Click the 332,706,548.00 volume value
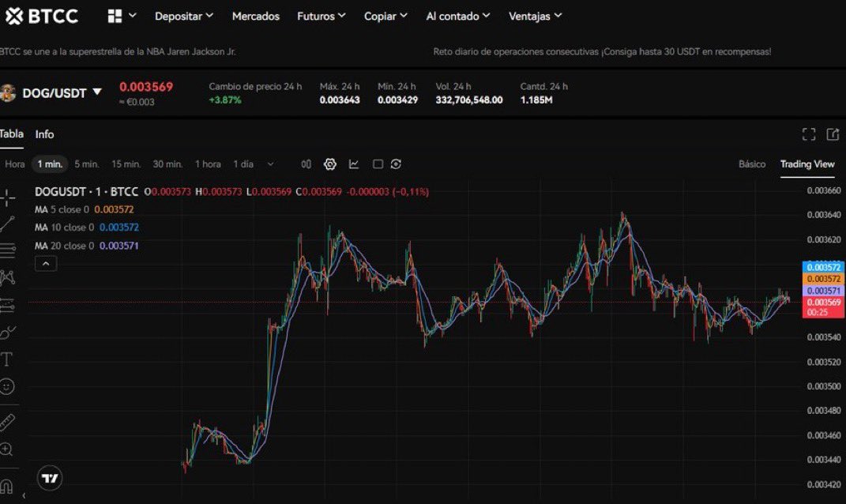 (x=469, y=100)
